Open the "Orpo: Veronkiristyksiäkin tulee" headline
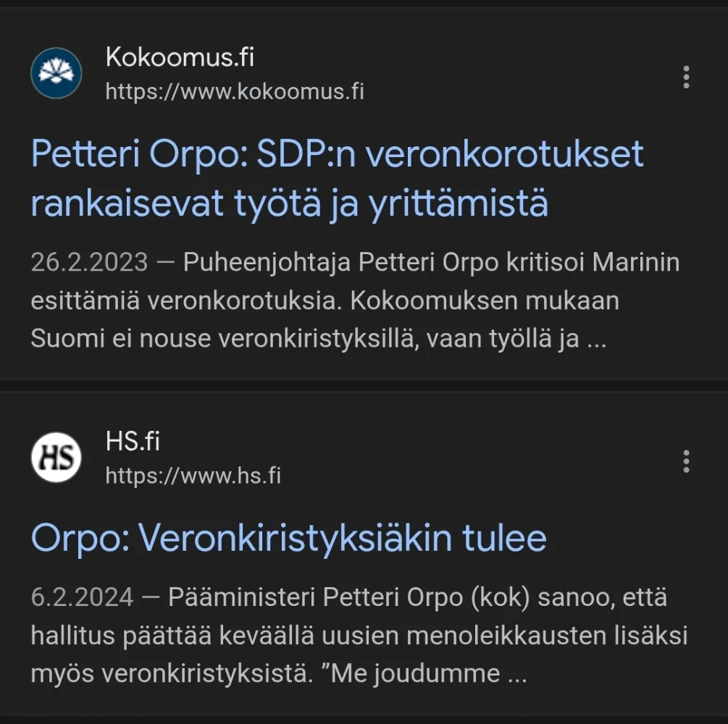728x724 pixels. pyautogui.click(x=288, y=537)
